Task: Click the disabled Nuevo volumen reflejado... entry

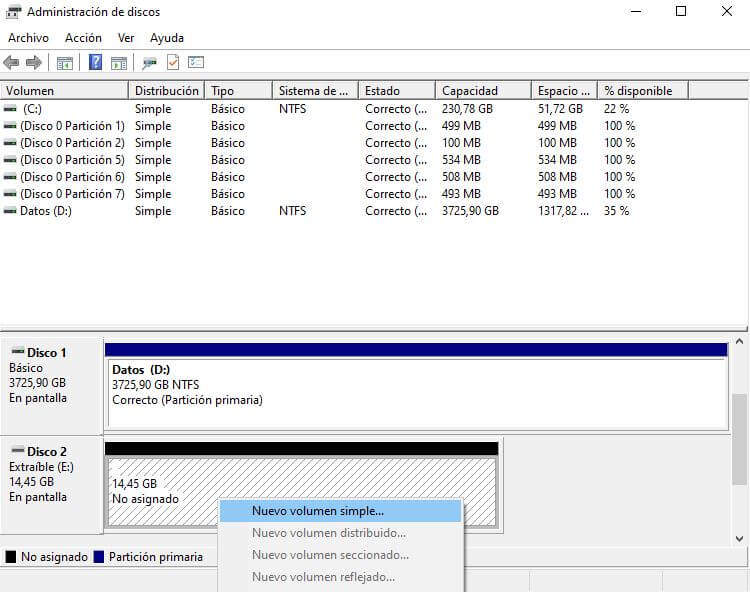Action: click(x=341, y=577)
